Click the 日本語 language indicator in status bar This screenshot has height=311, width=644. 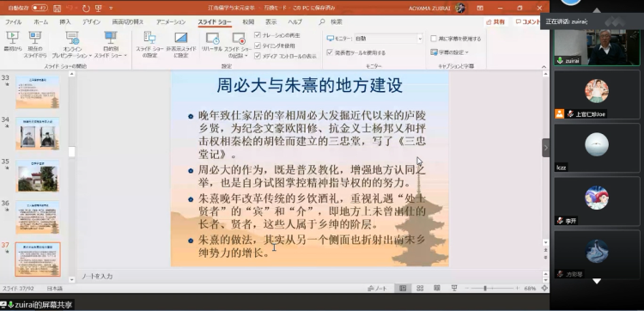[x=55, y=289]
